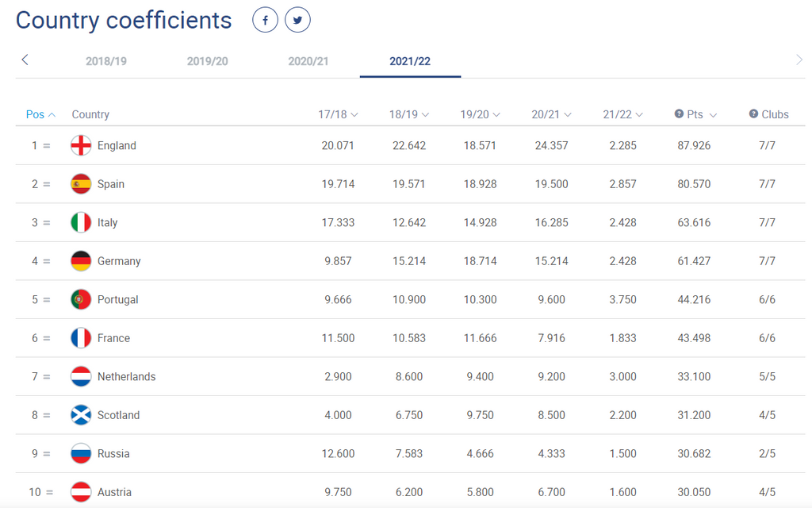This screenshot has width=812, height=508.
Task: Go to previous seasons with left arrow
Action: [25, 60]
